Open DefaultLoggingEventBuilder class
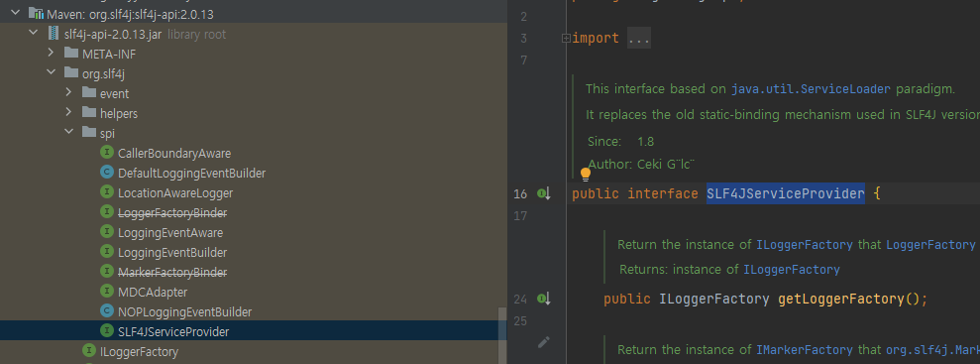Viewport: 980px width, 364px height. tap(191, 174)
